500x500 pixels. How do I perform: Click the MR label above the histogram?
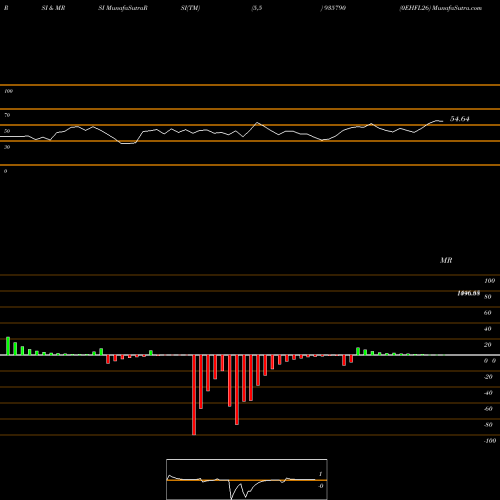[x=446, y=260]
